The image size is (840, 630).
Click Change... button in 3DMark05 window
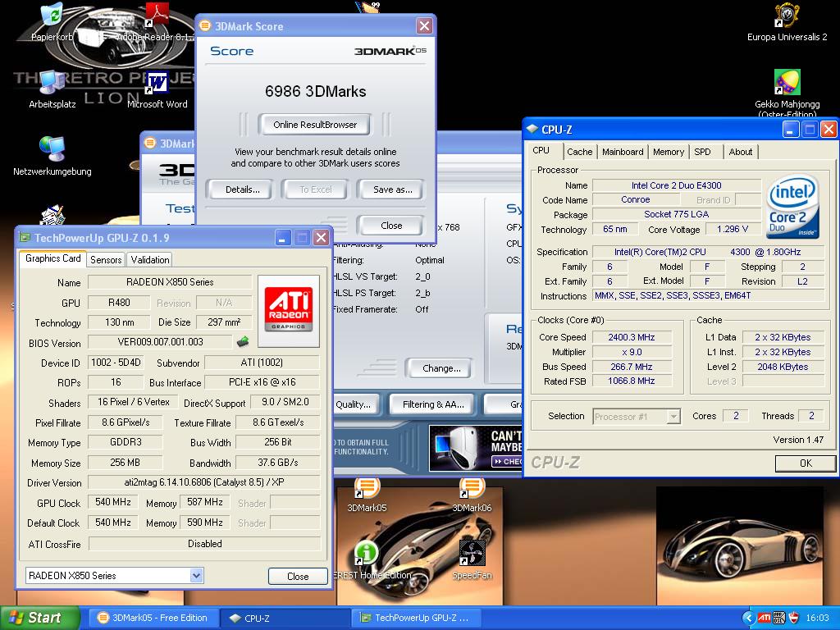coord(441,368)
